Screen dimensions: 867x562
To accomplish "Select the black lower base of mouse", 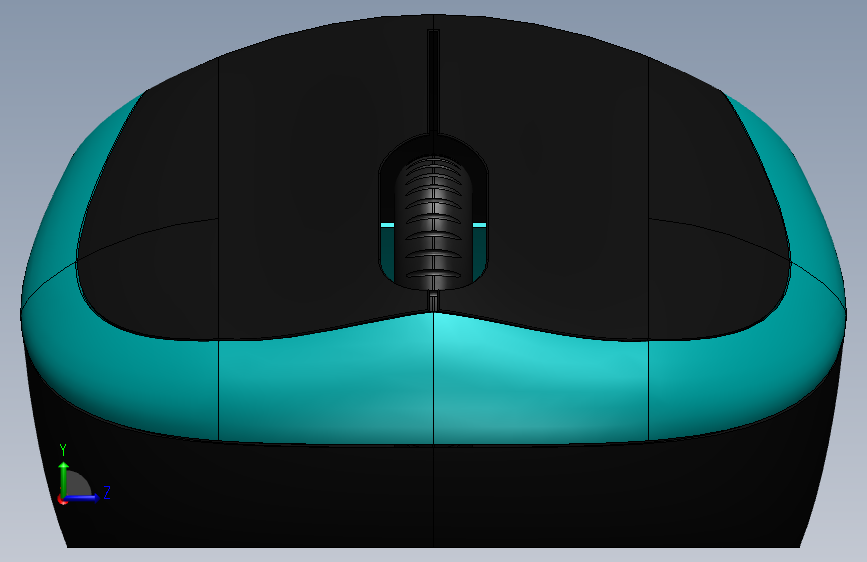I will click(434, 498).
